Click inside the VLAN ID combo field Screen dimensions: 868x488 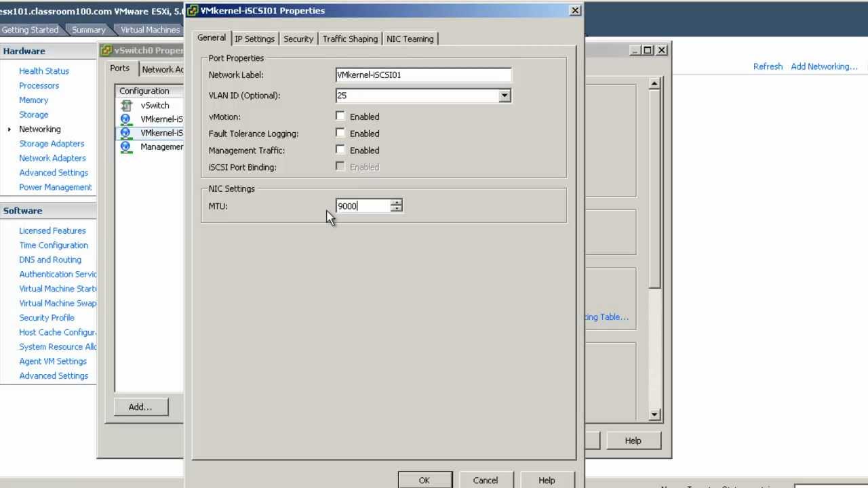pyautogui.click(x=417, y=96)
